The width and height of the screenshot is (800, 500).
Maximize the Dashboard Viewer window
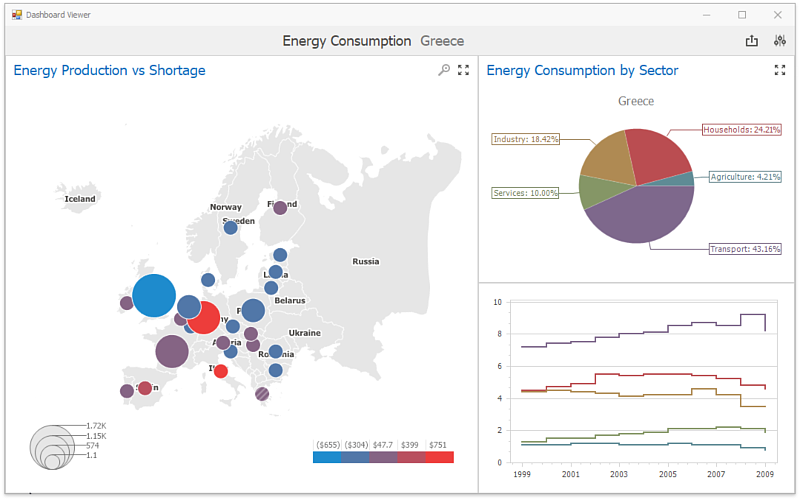click(742, 15)
